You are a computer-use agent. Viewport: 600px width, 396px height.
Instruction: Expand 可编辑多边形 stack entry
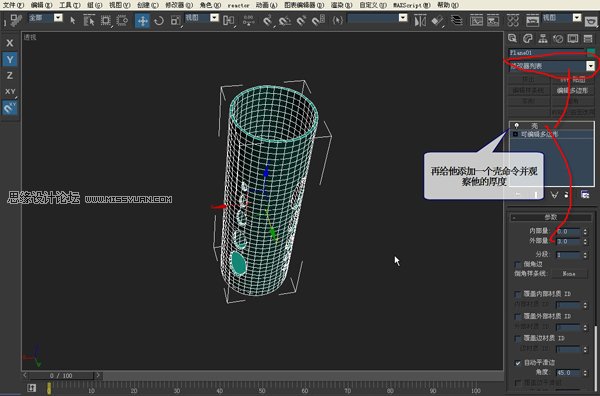point(515,134)
